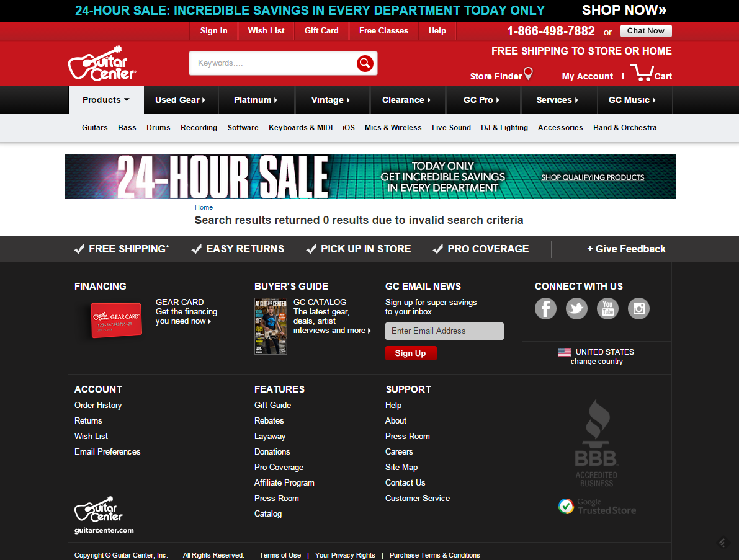Open the Gift Guide link

(x=273, y=405)
